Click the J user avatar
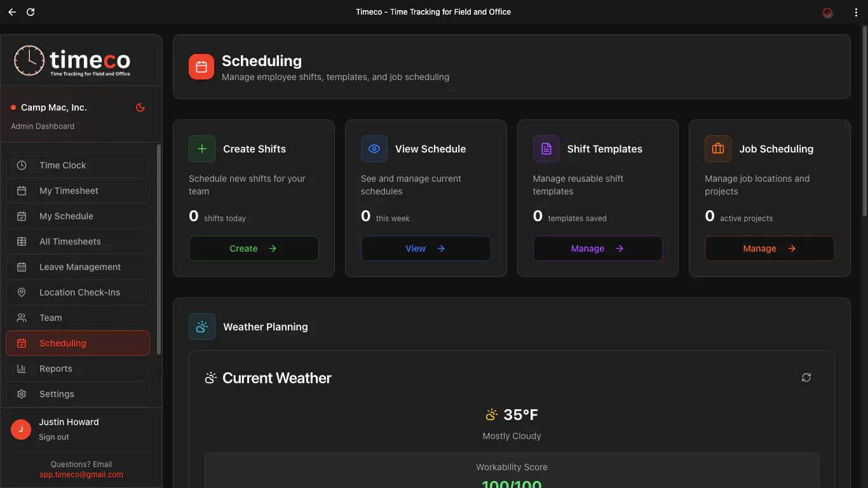This screenshot has width=868, height=488. (21, 430)
